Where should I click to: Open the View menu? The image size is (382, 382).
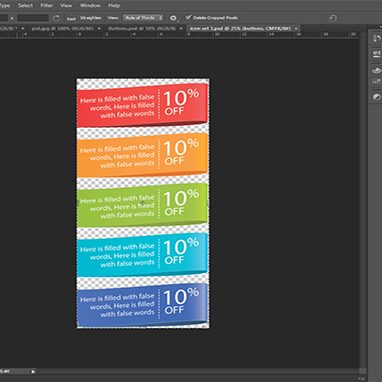[x=66, y=5]
